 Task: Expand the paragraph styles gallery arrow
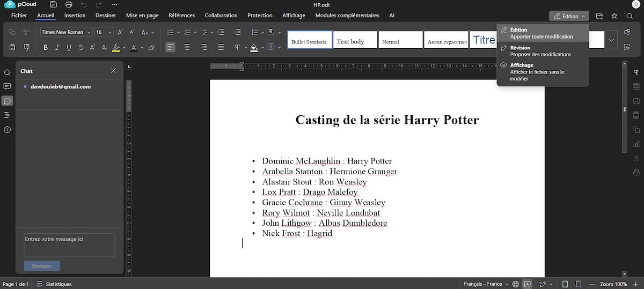coord(611,40)
